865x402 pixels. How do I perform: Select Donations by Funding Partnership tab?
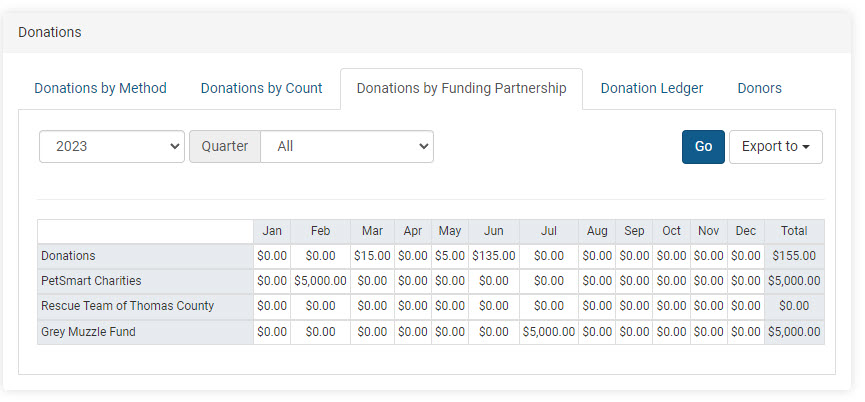(461, 88)
